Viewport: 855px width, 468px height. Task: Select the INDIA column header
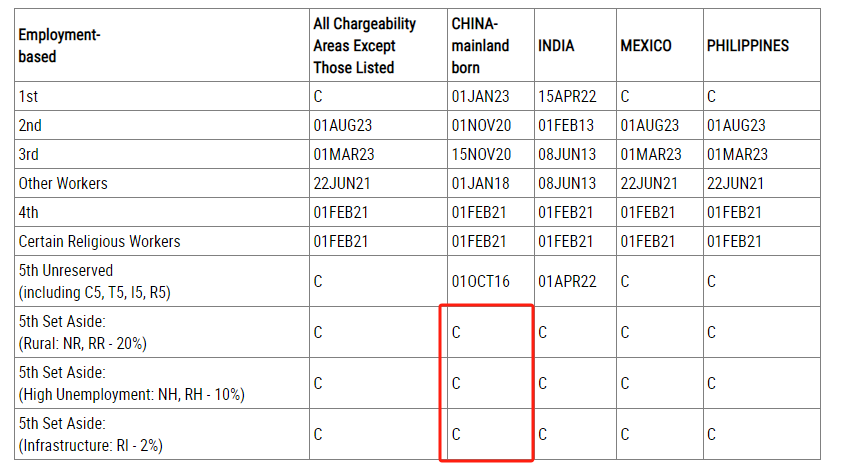(556, 46)
